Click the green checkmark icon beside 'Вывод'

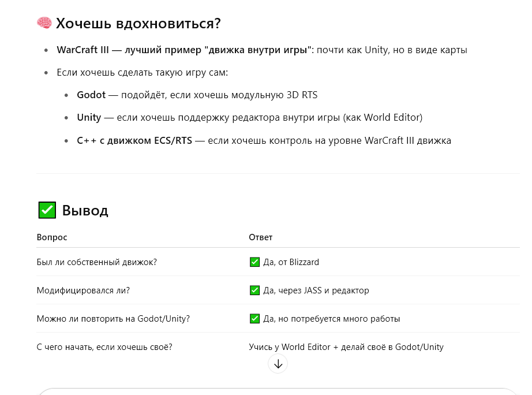(47, 210)
